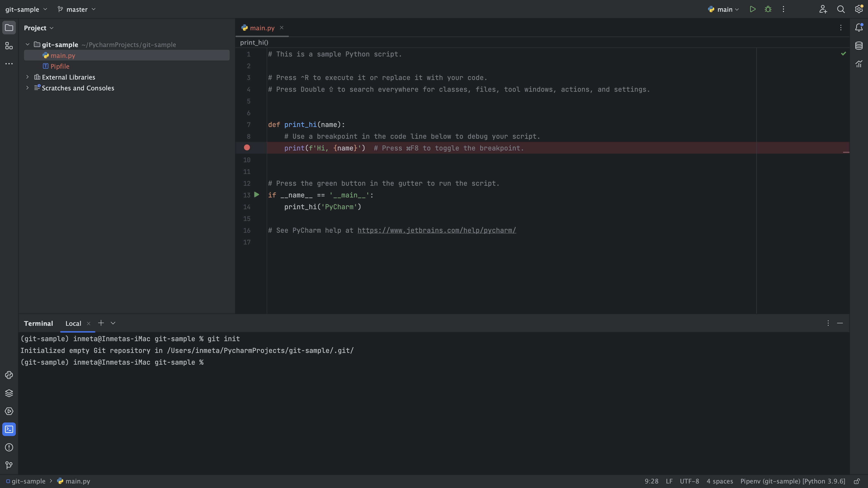This screenshot has width=868, height=488.
Task: Start the debugger
Action: (x=768, y=9)
